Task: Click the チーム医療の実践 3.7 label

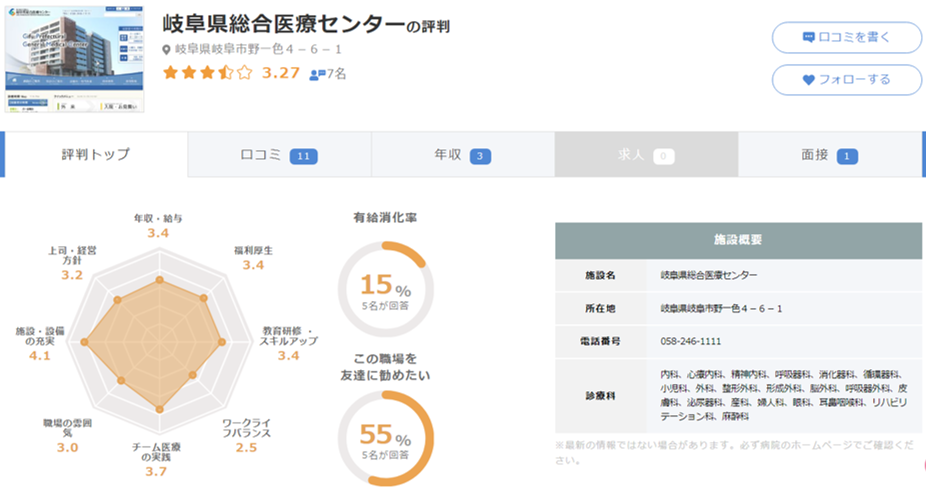Action: [x=156, y=460]
